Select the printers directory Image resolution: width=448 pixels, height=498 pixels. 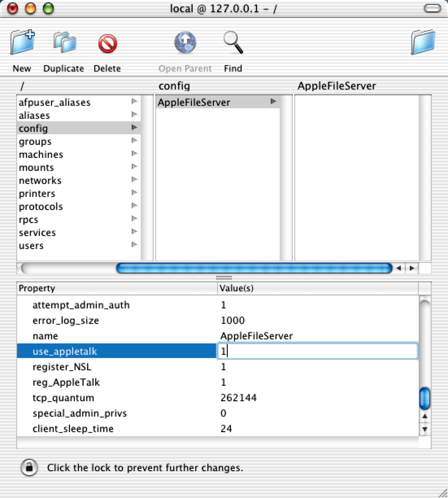click(78, 193)
